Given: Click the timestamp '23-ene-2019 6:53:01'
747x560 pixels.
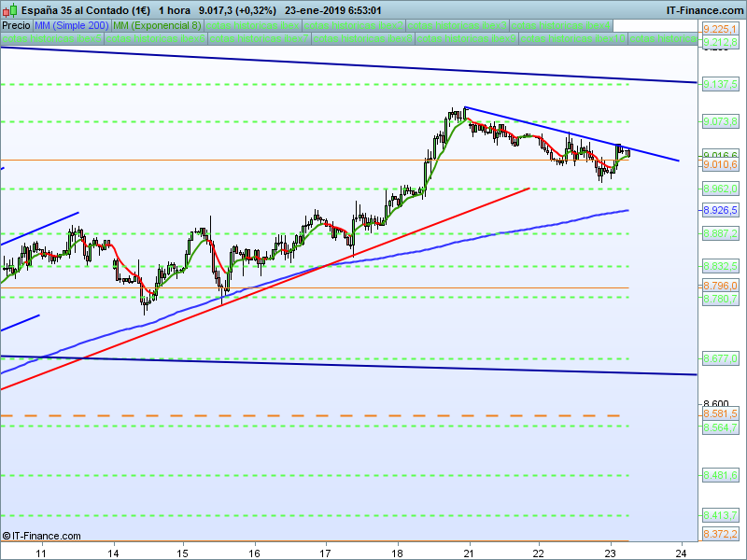Looking at the screenshot, I should click(x=333, y=10).
